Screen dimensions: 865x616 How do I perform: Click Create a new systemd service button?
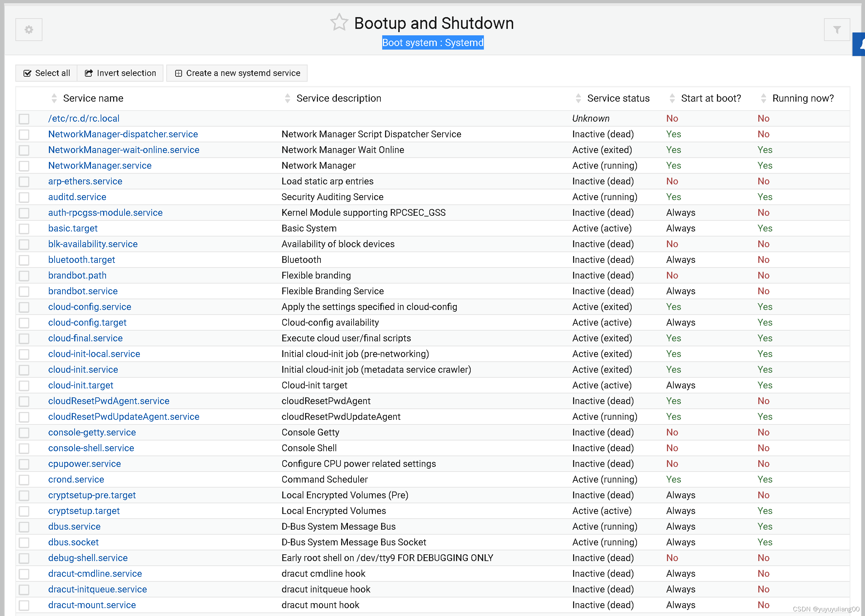click(x=242, y=73)
